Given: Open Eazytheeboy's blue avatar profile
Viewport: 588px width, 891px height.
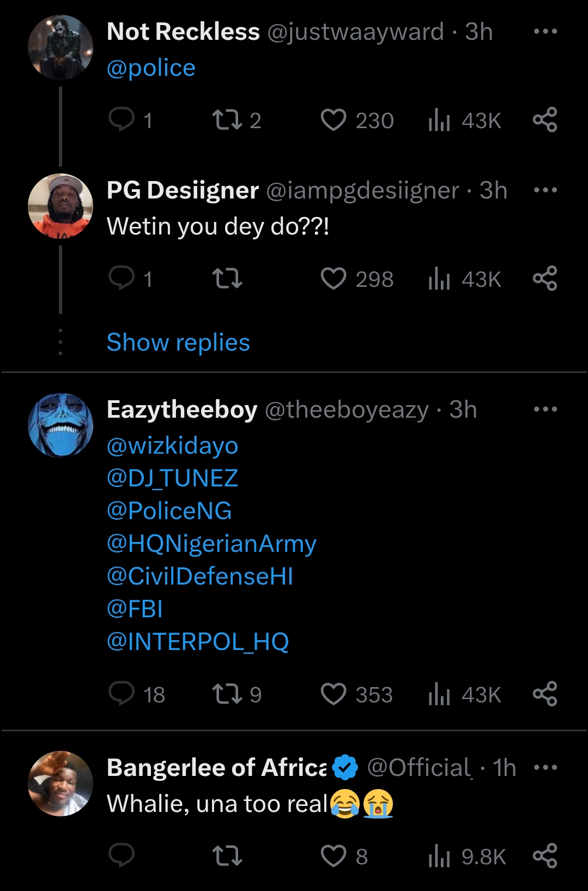Looking at the screenshot, I should 60,425.
